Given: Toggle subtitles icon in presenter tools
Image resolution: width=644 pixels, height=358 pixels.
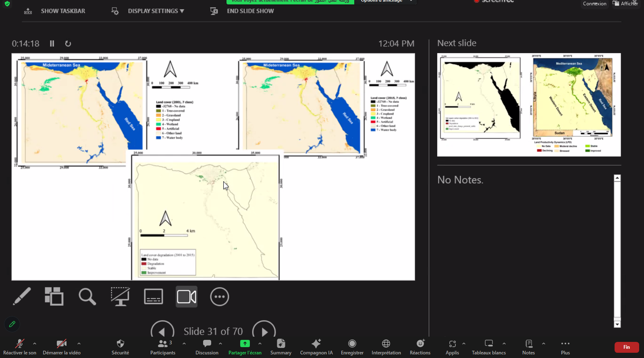Looking at the screenshot, I should pos(154,297).
